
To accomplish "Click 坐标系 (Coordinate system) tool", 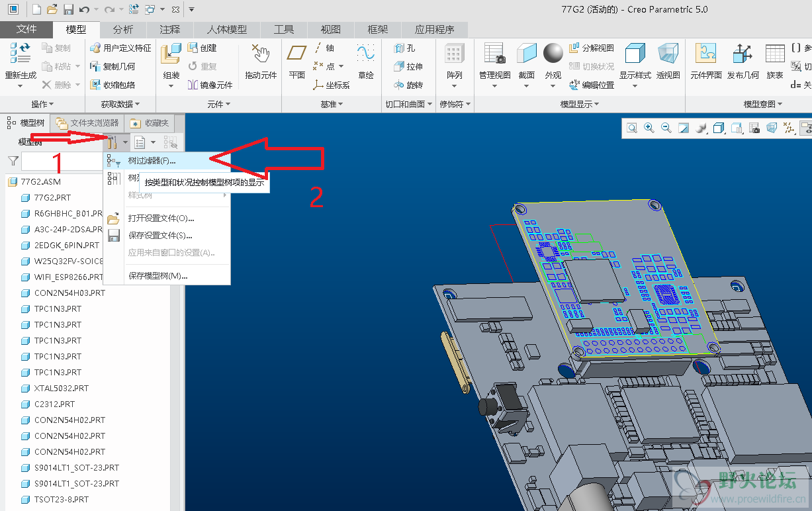I will point(332,85).
